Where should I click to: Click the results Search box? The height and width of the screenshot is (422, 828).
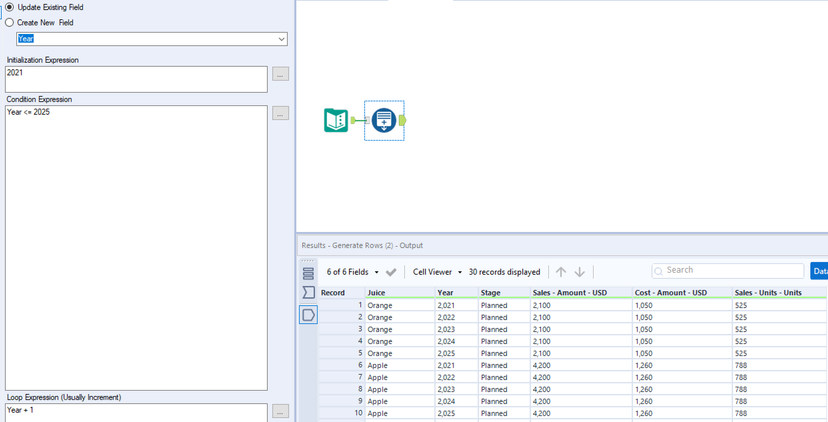[728, 270]
